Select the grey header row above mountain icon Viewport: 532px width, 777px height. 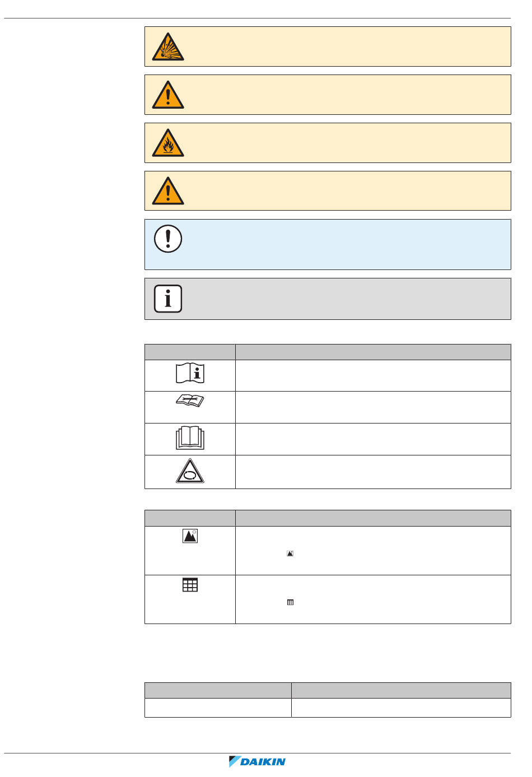pyautogui.click(x=328, y=518)
